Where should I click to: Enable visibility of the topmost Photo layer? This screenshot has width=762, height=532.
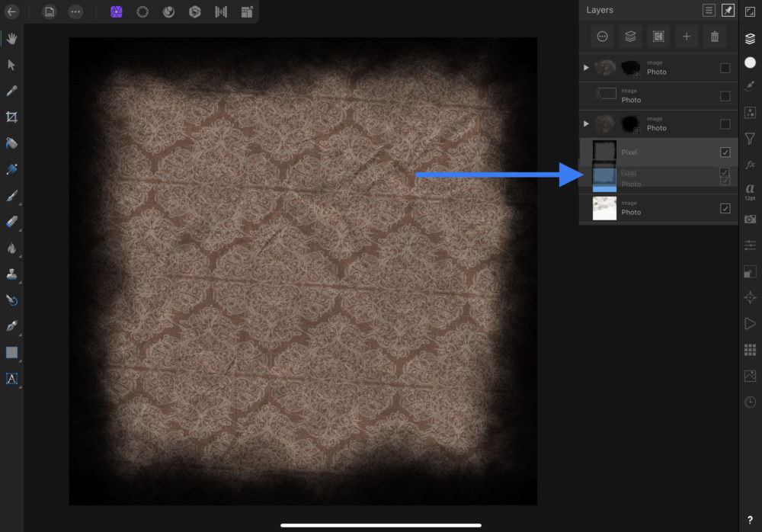tap(725, 68)
